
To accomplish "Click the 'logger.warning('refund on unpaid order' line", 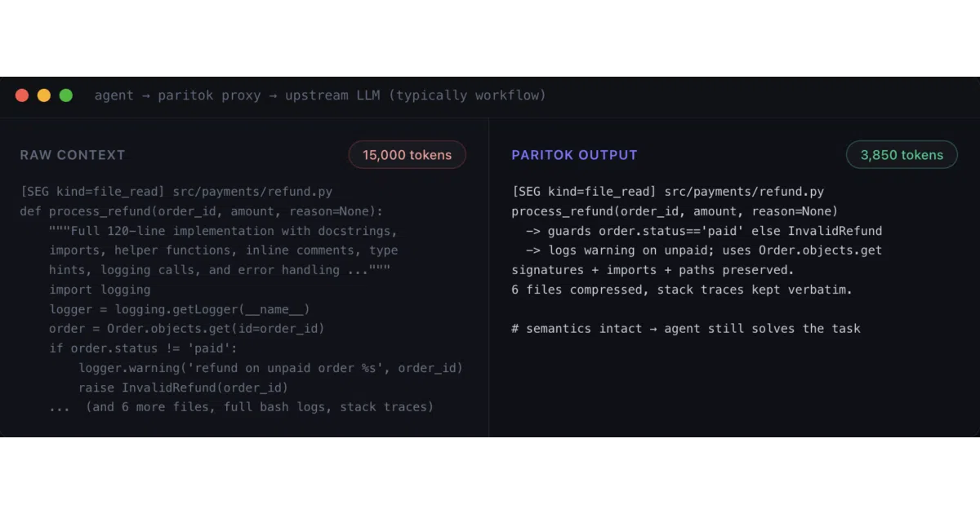I will 270,368.
